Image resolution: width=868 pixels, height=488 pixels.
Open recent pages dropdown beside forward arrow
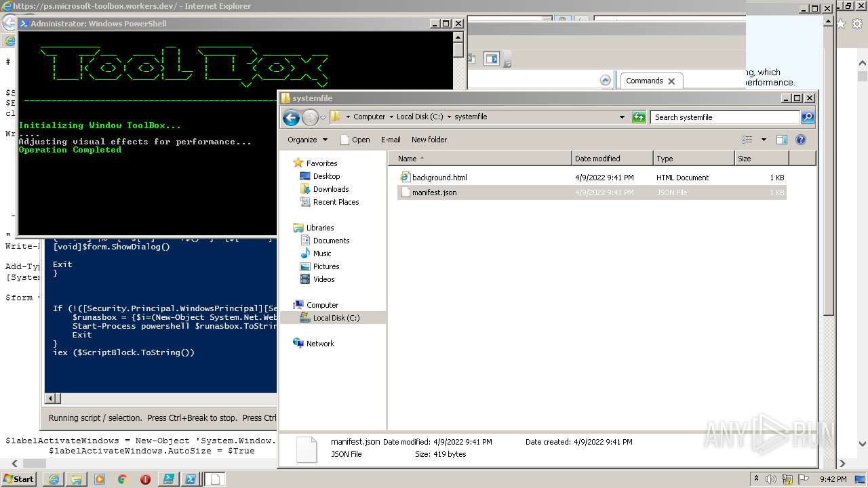click(x=323, y=117)
